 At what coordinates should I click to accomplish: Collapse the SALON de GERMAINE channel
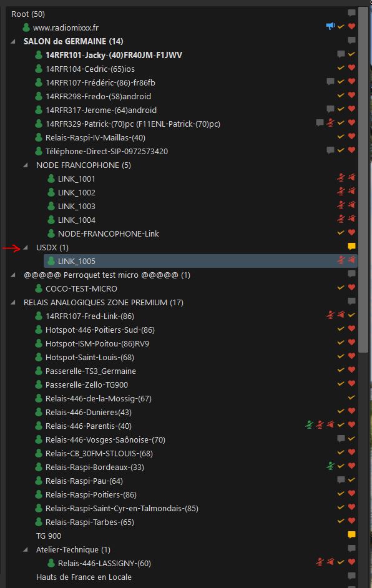point(13,41)
